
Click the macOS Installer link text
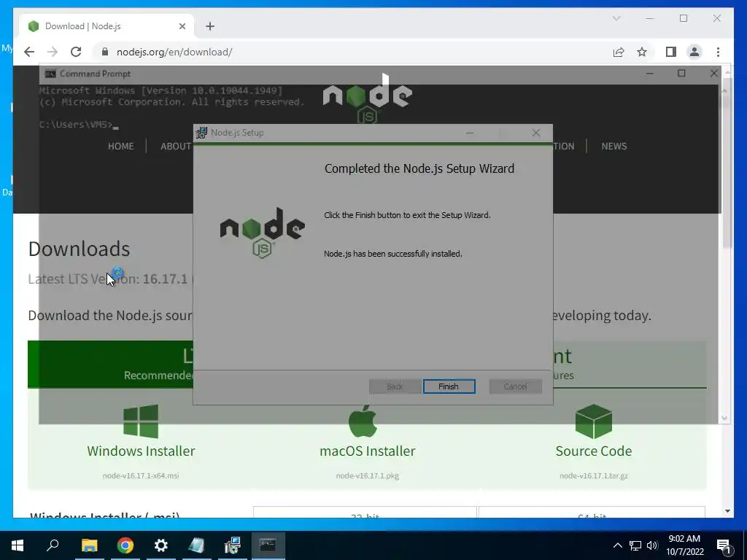368,451
